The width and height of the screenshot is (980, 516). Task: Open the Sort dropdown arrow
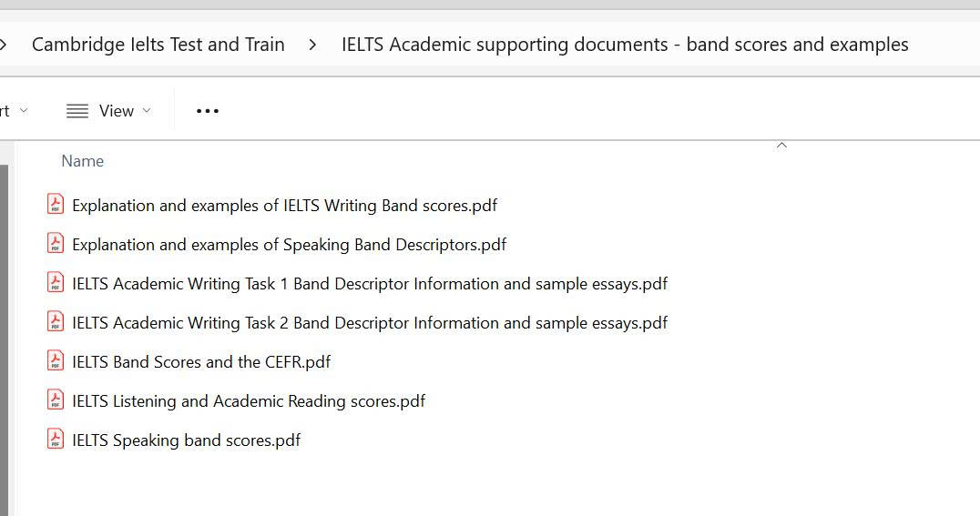click(24, 111)
